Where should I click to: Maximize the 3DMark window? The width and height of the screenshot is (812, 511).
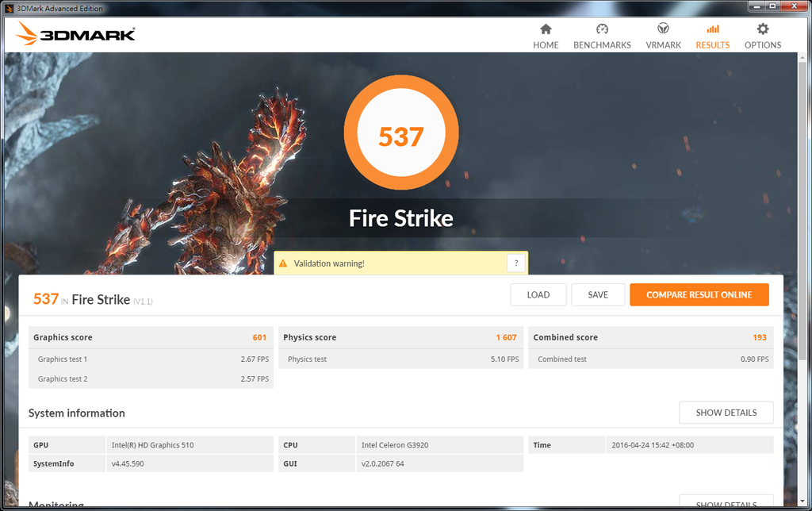point(772,6)
